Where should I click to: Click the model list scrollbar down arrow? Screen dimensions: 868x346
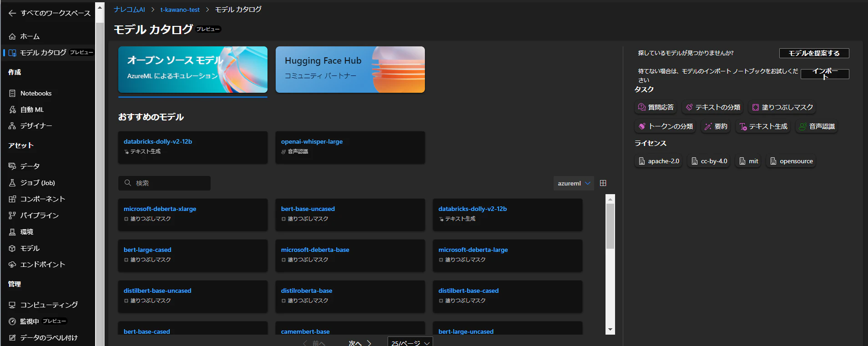click(611, 330)
